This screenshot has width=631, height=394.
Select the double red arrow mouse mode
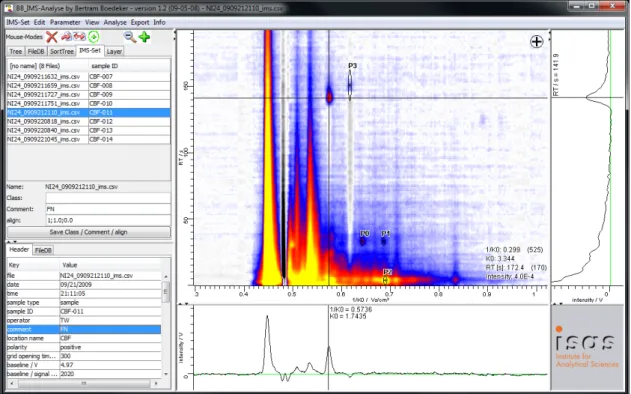79,37
